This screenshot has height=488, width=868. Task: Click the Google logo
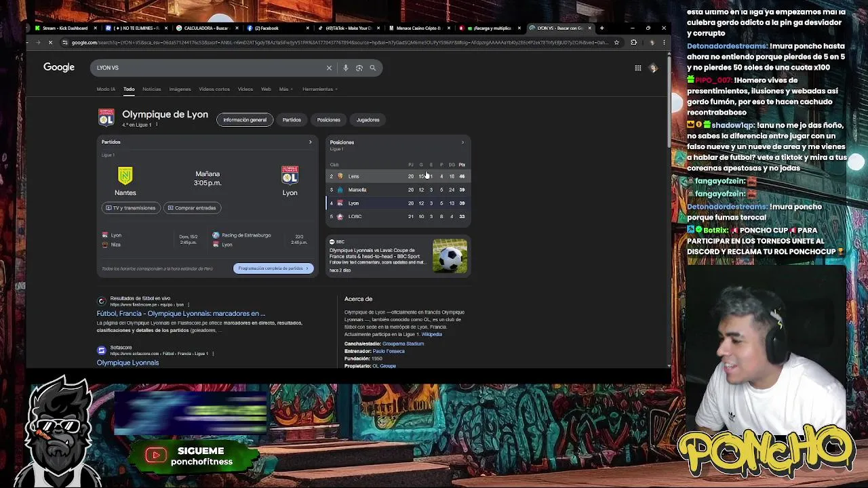click(x=59, y=67)
